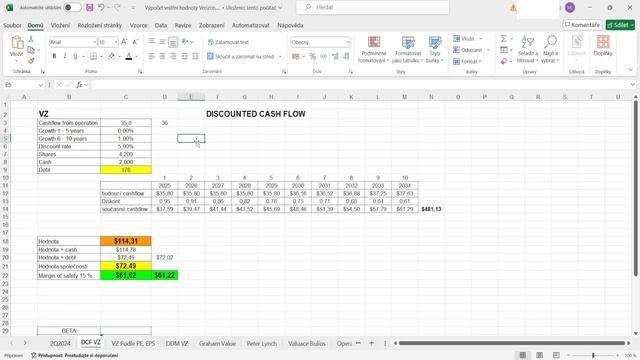Image resolution: width=640 pixels, height=360 pixels.
Task: Open VZ Podle PE, EPS sheet
Action: [x=133, y=344]
